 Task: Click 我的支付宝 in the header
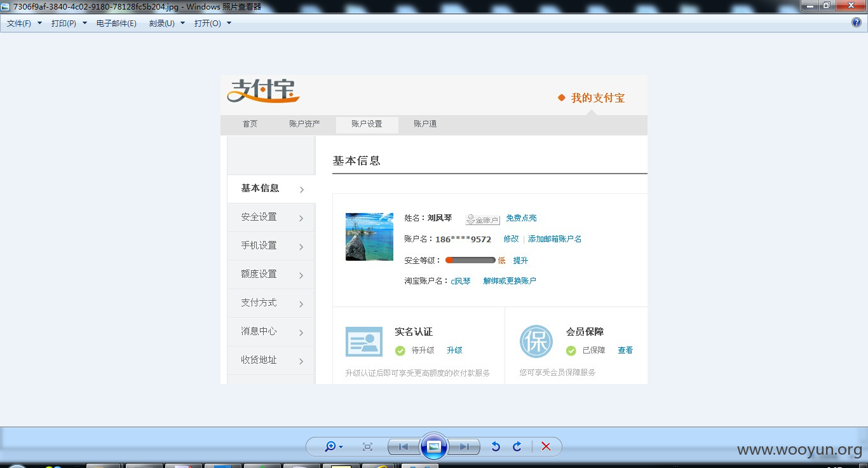[598, 98]
